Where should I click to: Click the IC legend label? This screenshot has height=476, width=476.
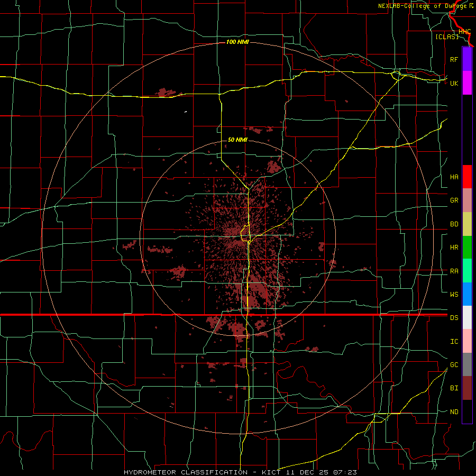coord(454,342)
